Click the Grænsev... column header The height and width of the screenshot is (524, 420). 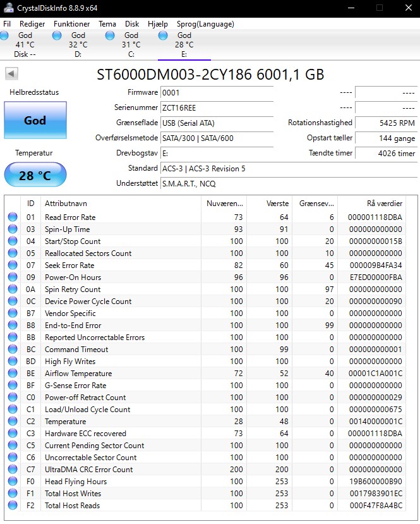coord(315,203)
